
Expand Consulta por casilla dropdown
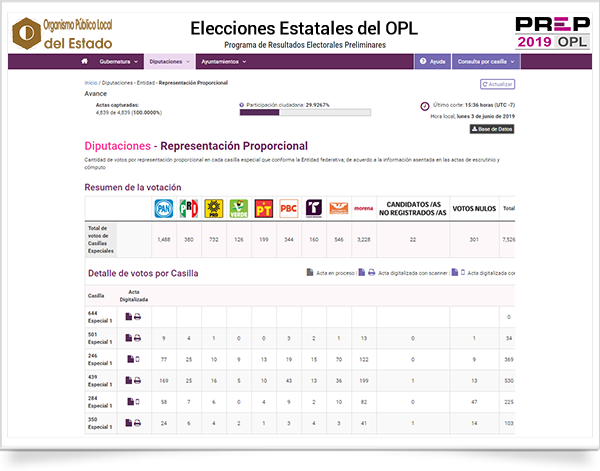[x=486, y=62]
